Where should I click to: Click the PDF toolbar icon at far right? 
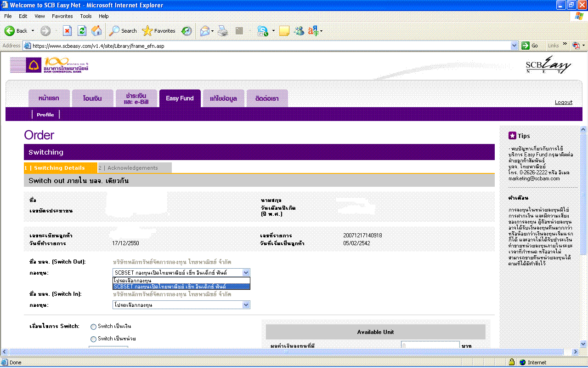(576, 46)
